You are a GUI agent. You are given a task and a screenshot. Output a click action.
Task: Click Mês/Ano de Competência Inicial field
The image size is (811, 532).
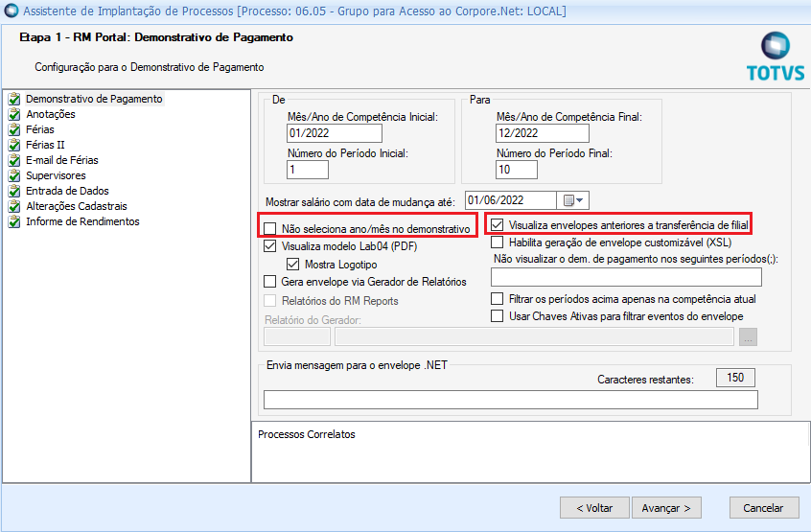pos(335,133)
